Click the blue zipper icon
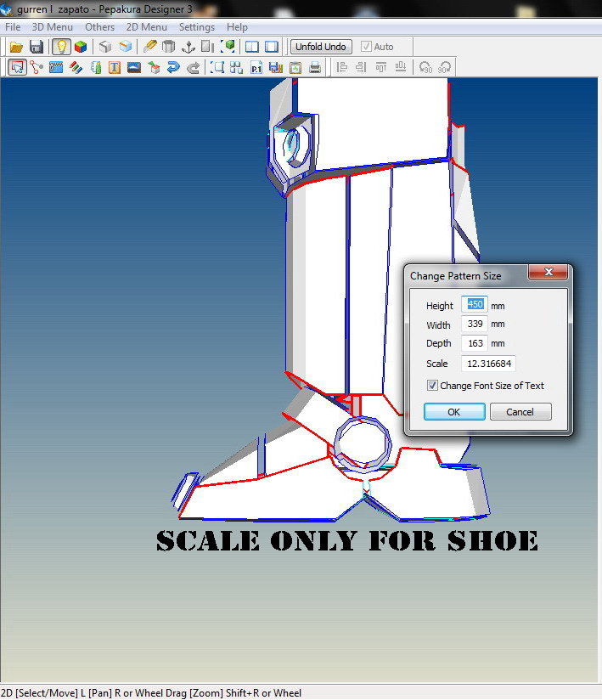Screen dimensions: 602x700 (56, 67)
